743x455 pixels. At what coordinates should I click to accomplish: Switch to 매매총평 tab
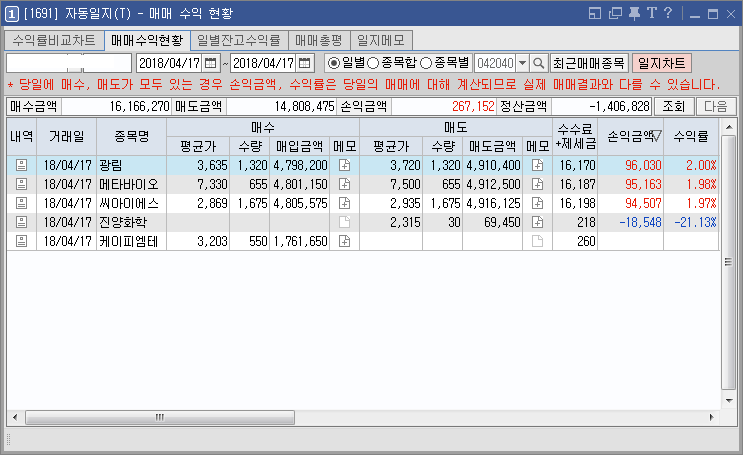click(319, 41)
